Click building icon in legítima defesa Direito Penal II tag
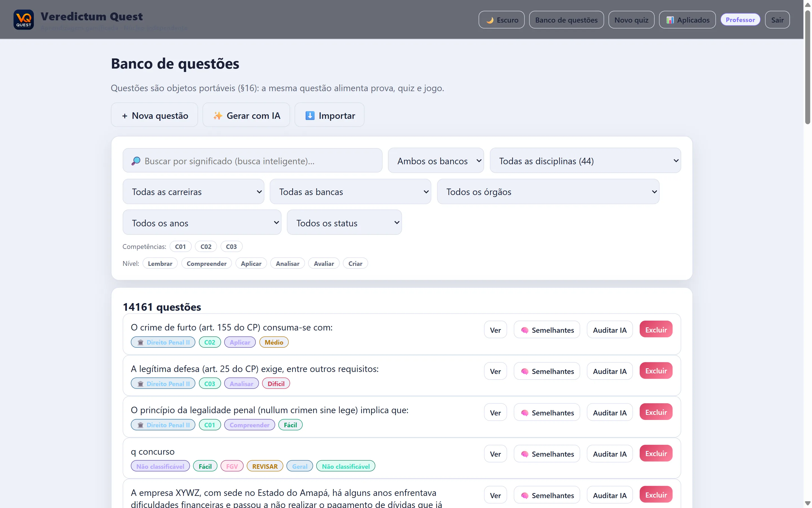 point(141,384)
